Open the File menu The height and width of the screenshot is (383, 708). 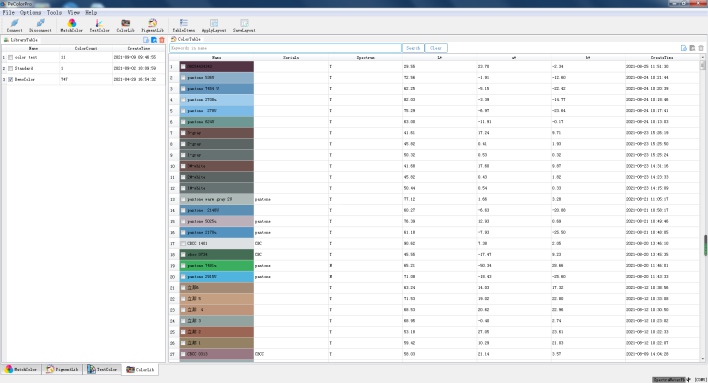9,13
